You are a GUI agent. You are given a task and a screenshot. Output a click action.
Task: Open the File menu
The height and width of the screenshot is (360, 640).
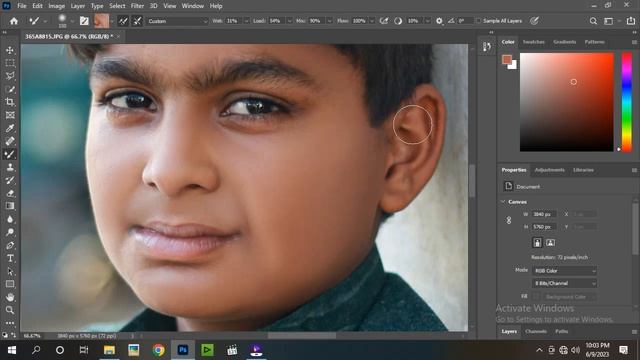click(x=22, y=6)
